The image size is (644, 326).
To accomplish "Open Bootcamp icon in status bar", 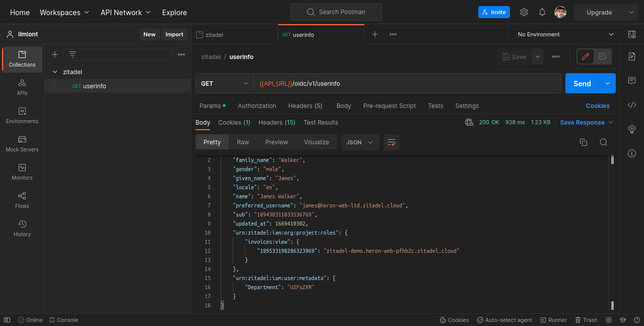I will 623,320.
